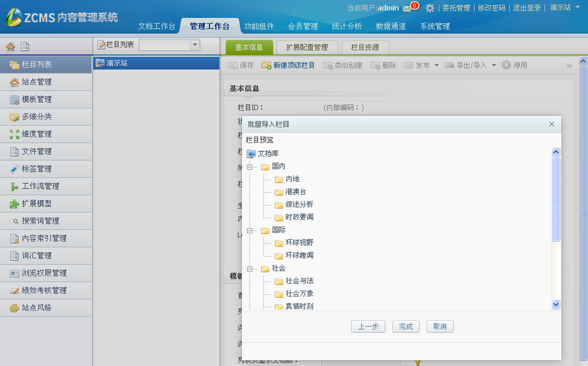588x366 pixels.
Task: Click the 完成 button in the dialog
Action: (x=406, y=326)
